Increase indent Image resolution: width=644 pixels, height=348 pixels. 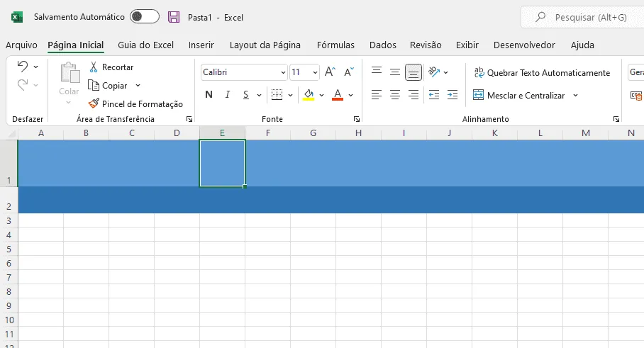(x=453, y=95)
